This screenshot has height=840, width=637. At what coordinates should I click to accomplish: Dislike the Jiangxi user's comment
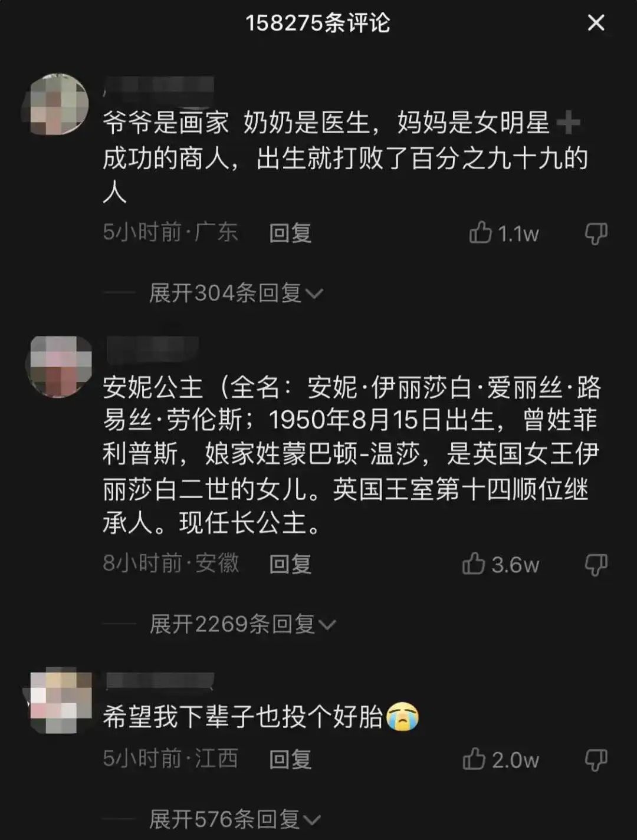coord(596,760)
